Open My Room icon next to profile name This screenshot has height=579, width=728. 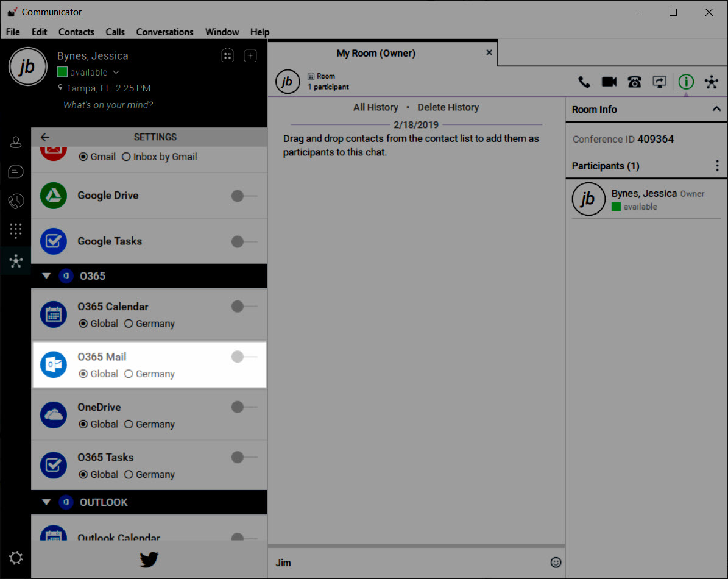pos(227,55)
